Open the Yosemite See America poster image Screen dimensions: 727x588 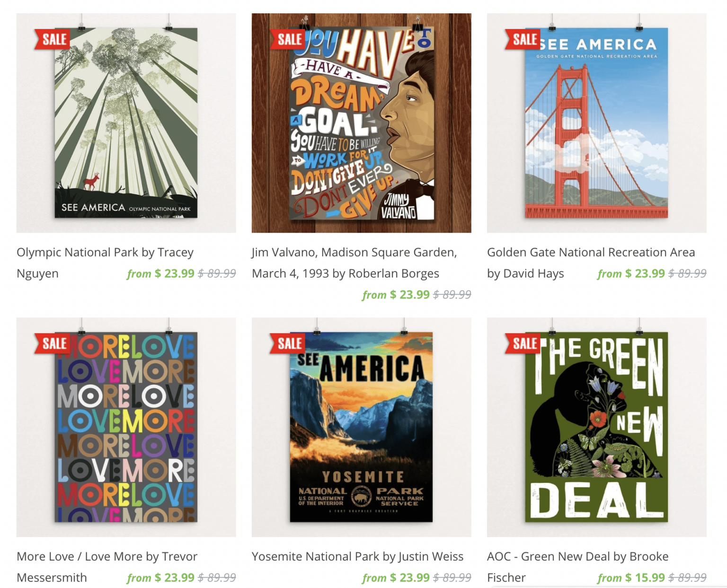point(361,427)
